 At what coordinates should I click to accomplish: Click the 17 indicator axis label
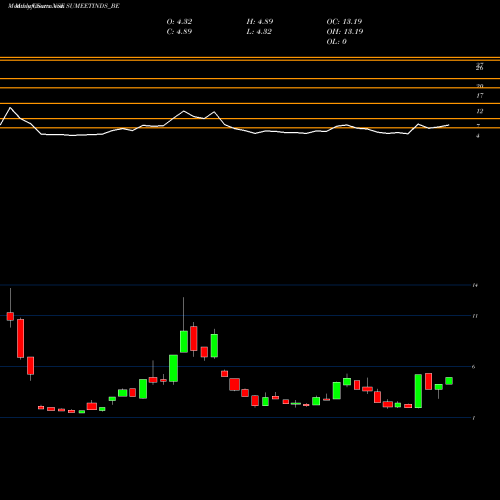tap(480, 96)
